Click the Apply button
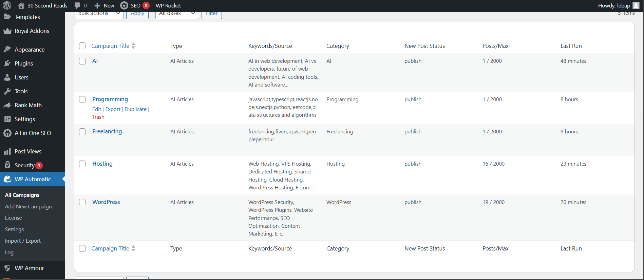This screenshot has height=280, width=644. tap(137, 15)
